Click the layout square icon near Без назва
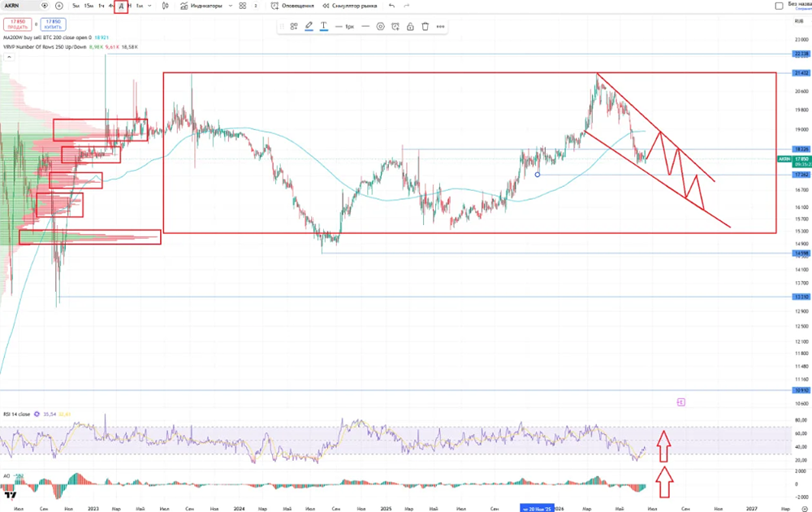The image size is (812, 512). [x=779, y=6]
